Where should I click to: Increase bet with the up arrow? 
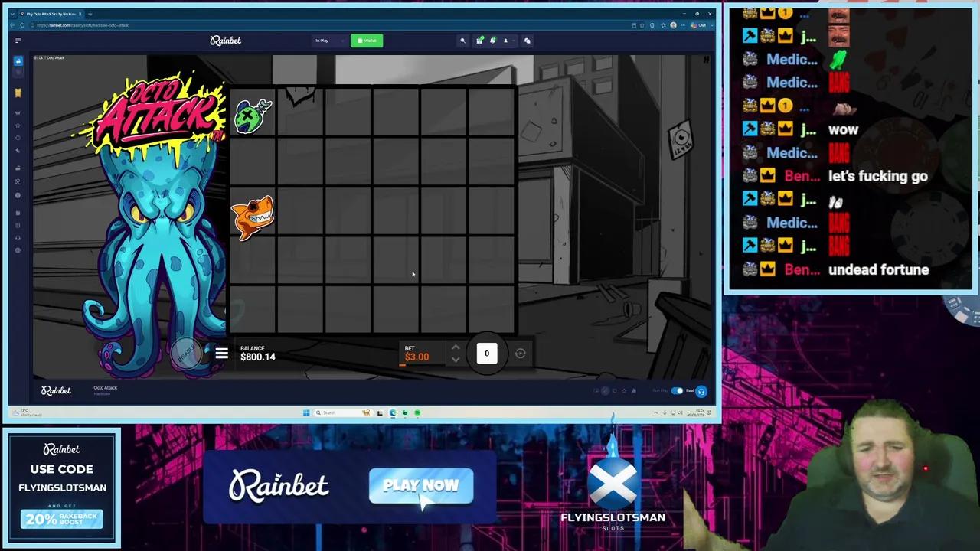(x=456, y=347)
